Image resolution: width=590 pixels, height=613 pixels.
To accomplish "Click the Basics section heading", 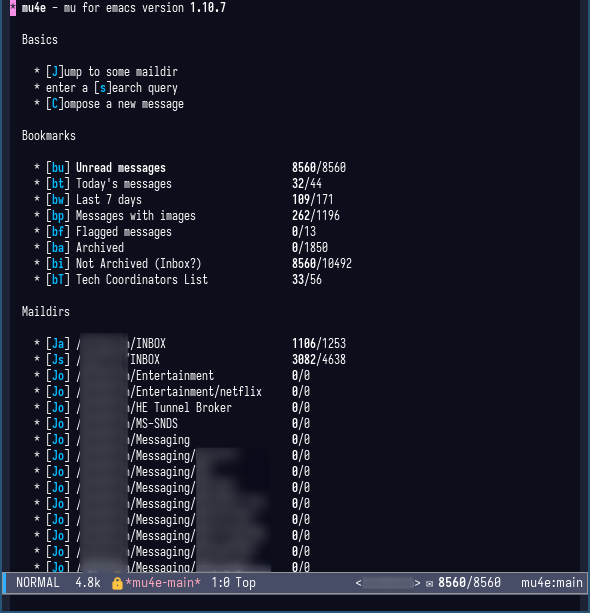I will (x=40, y=40).
